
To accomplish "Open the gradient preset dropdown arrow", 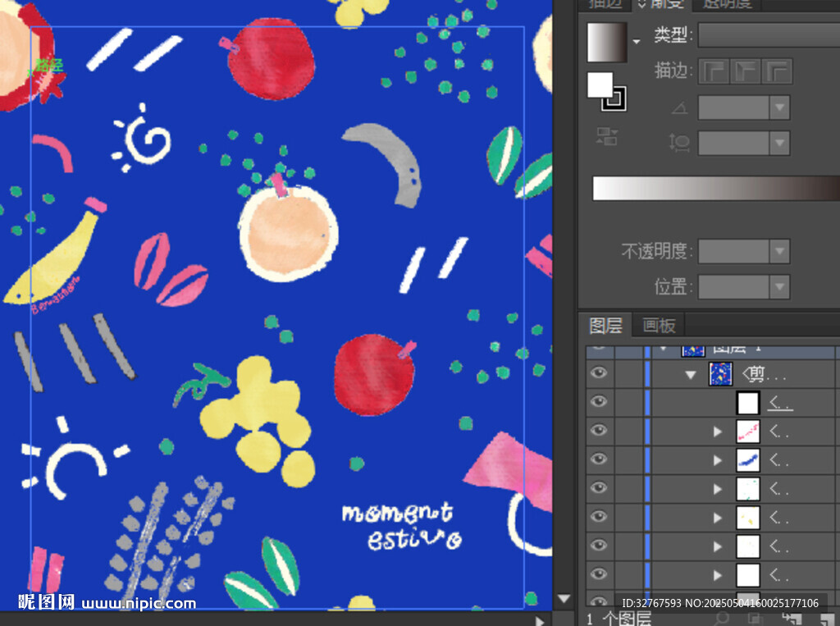I will pos(636,41).
